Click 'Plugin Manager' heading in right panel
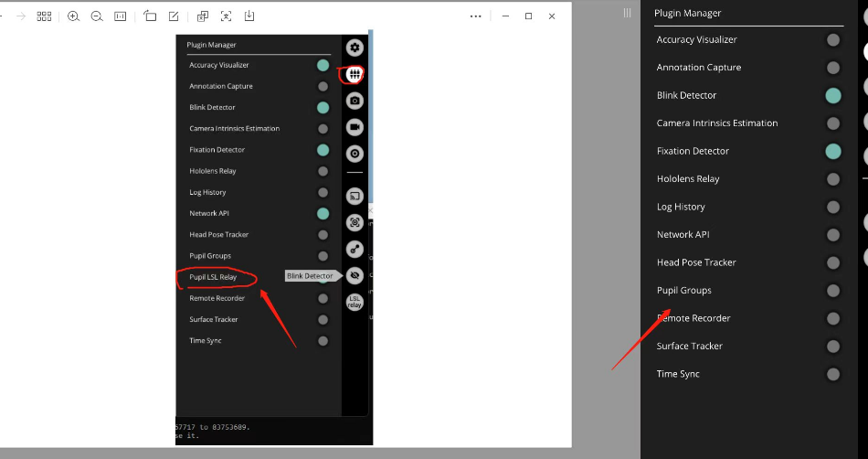868x459 pixels. tap(687, 14)
